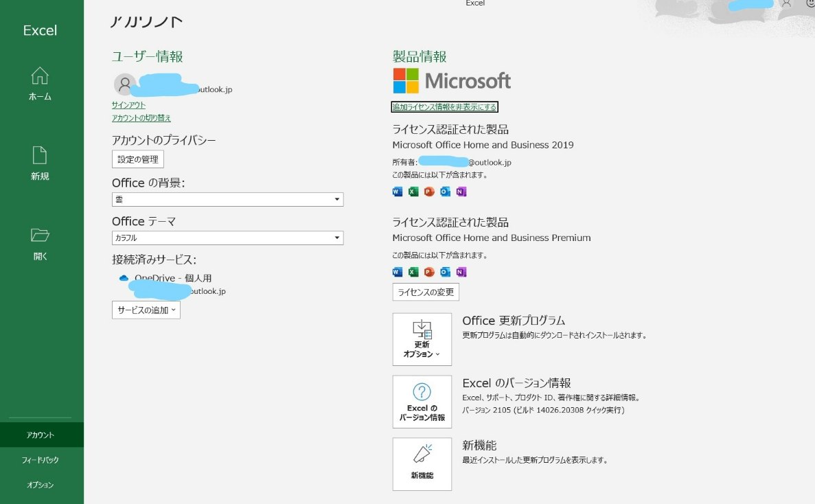Open Office テーマ dropdown

click(x=228, y=238)
